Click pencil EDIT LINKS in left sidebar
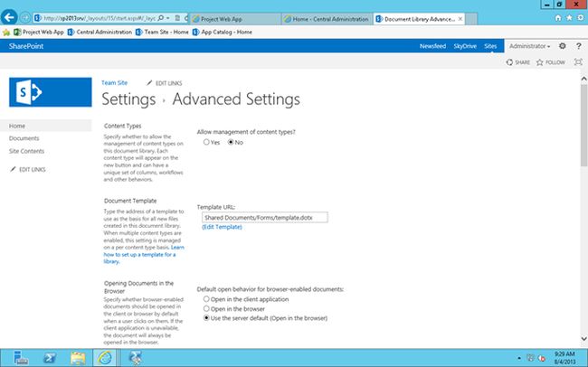Viewport: 588px width, 367px height. (28, 169)
